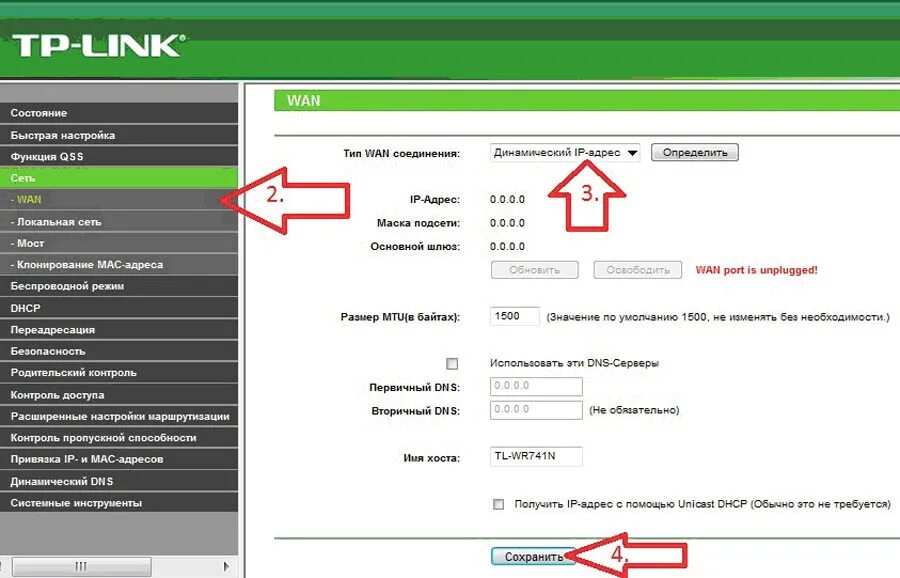The height and width of the screenshot is (578, 900).
Task: Open Контроль доступа section
Action: click(x=119, y=394)
